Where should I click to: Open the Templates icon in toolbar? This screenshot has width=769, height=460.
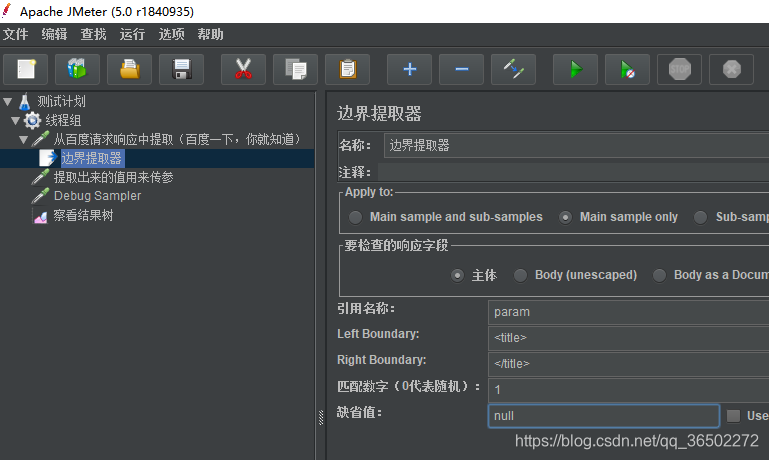tap(77, 69)
